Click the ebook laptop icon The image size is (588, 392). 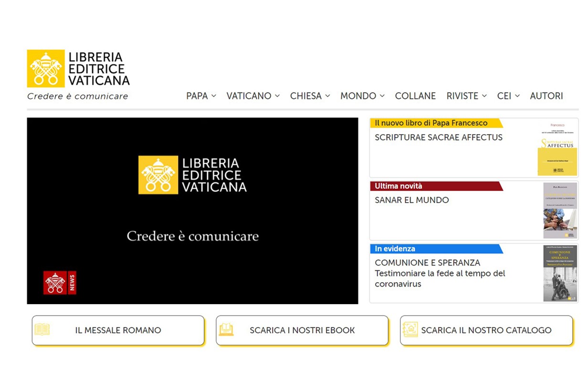(226, 329)
